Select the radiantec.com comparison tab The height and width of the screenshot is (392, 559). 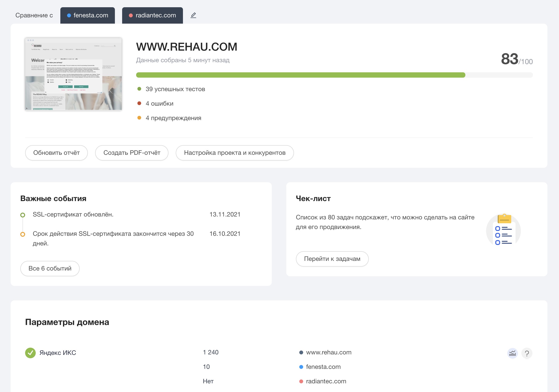point(152,15)
